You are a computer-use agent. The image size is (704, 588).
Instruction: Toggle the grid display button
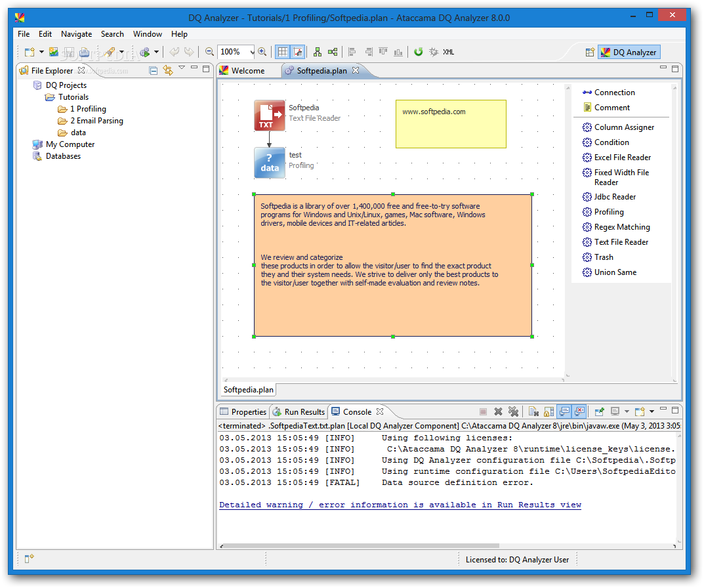282,52
